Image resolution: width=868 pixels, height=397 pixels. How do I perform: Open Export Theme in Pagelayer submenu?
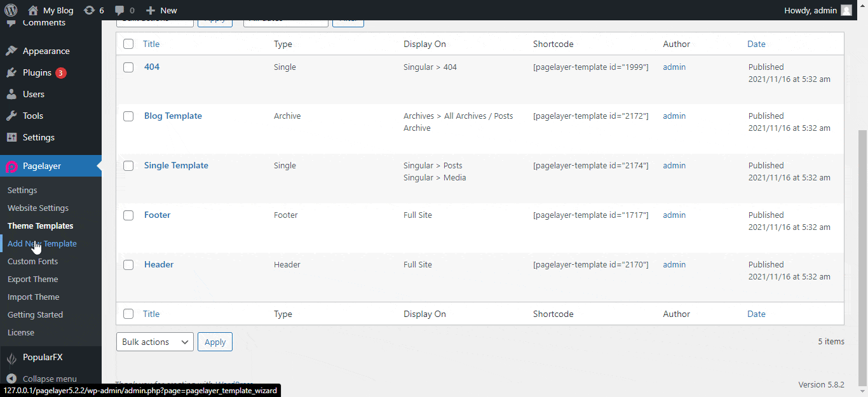(x=32, y=279)
